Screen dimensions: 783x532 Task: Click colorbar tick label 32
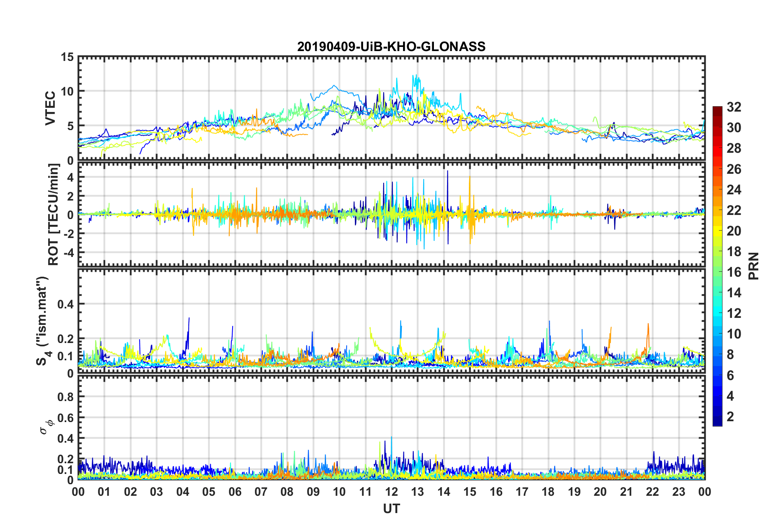[734, 107]
